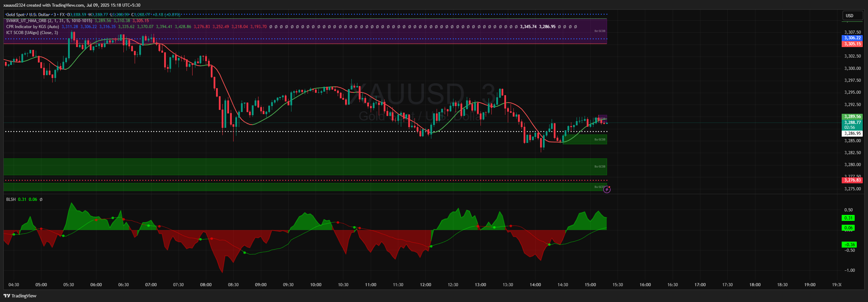Click the current price 3,288.77 countdown label

point(852,125)
